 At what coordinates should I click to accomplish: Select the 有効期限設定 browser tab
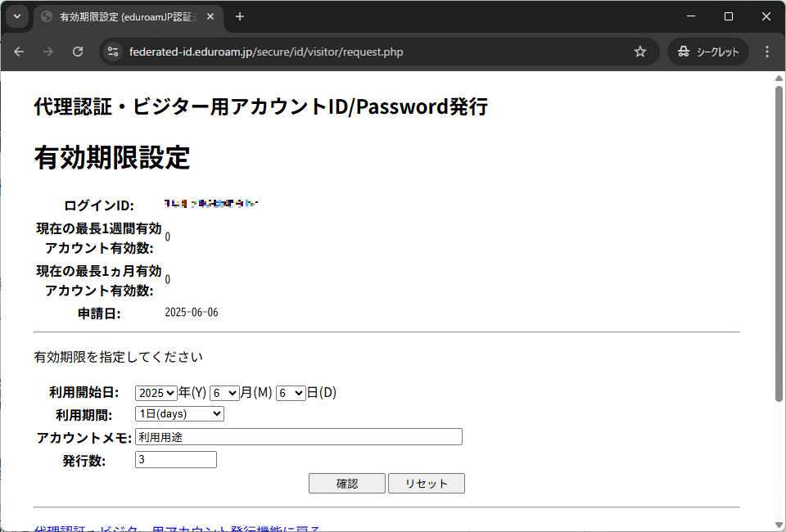coord(123,16)
